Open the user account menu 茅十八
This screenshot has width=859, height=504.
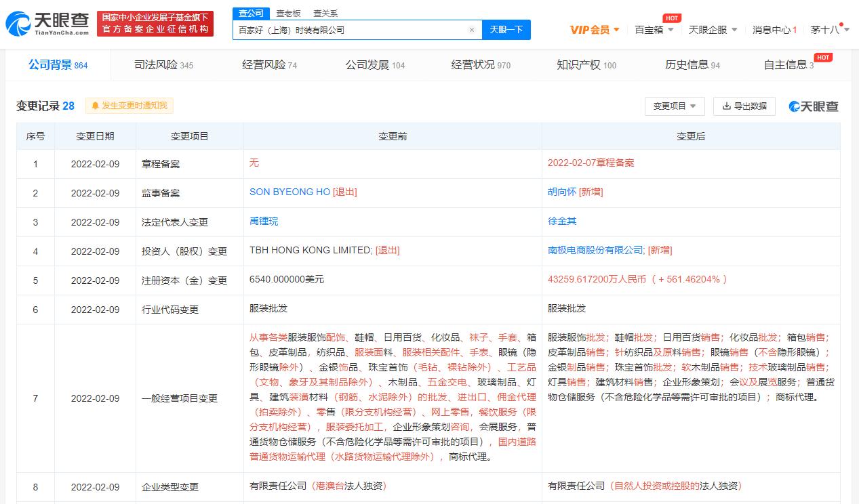tap(828, 30)
